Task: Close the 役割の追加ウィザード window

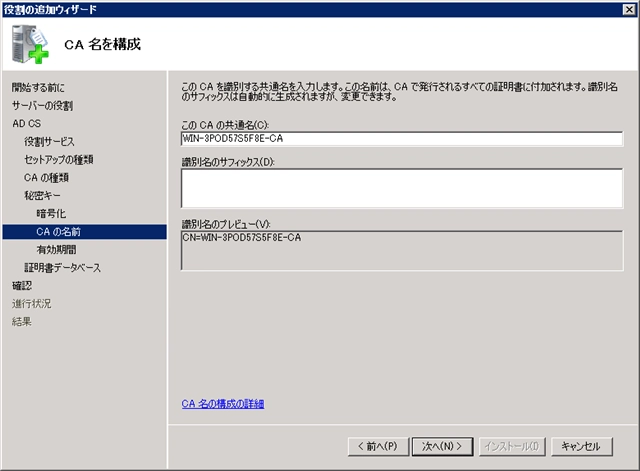Action: click(629, 9)
